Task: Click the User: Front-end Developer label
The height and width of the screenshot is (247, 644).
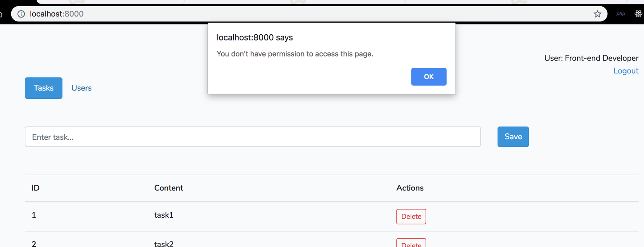Action: click(591, 58)
